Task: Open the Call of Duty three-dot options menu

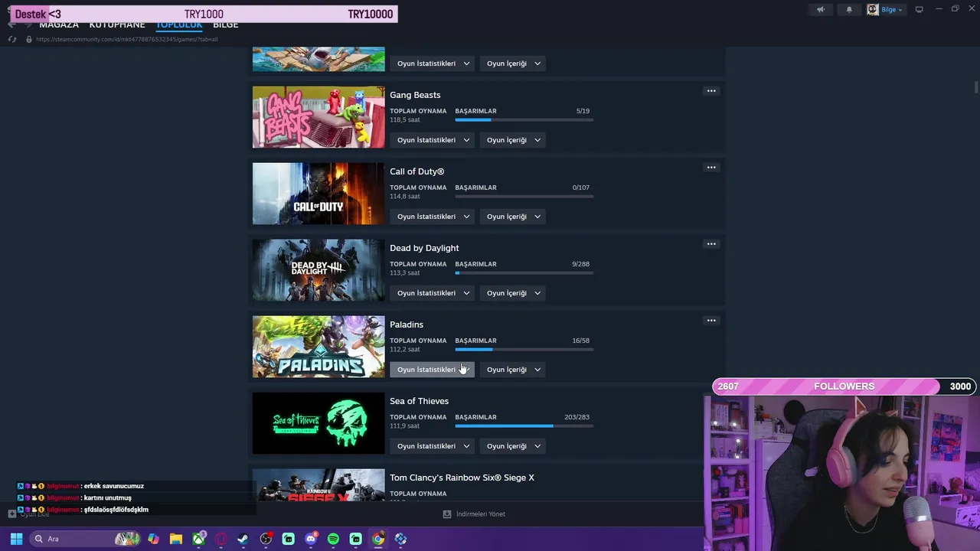Action: tap(711, 168)
